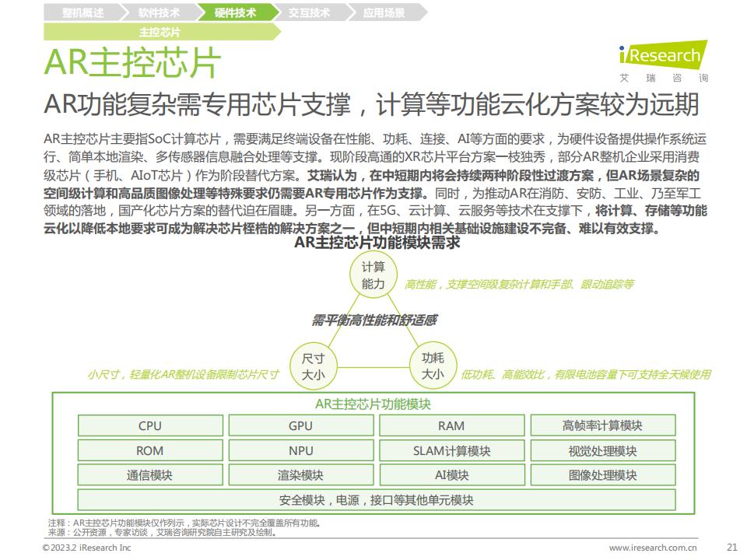Open the 软件技术 navigation tab

[159, 12]
